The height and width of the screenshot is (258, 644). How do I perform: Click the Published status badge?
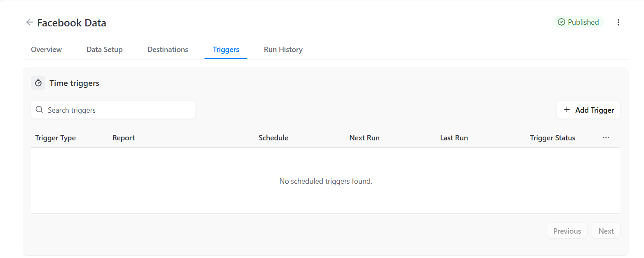[578, 22]
